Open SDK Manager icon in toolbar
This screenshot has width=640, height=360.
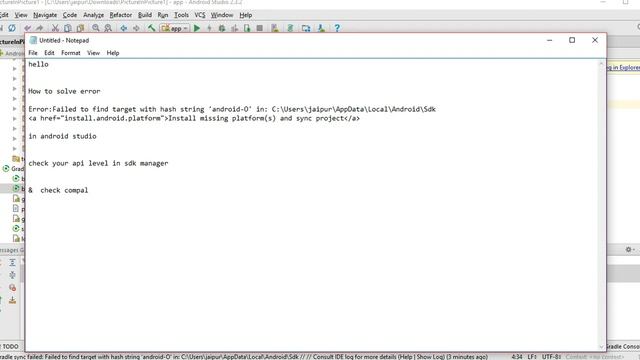click(321, 28)
